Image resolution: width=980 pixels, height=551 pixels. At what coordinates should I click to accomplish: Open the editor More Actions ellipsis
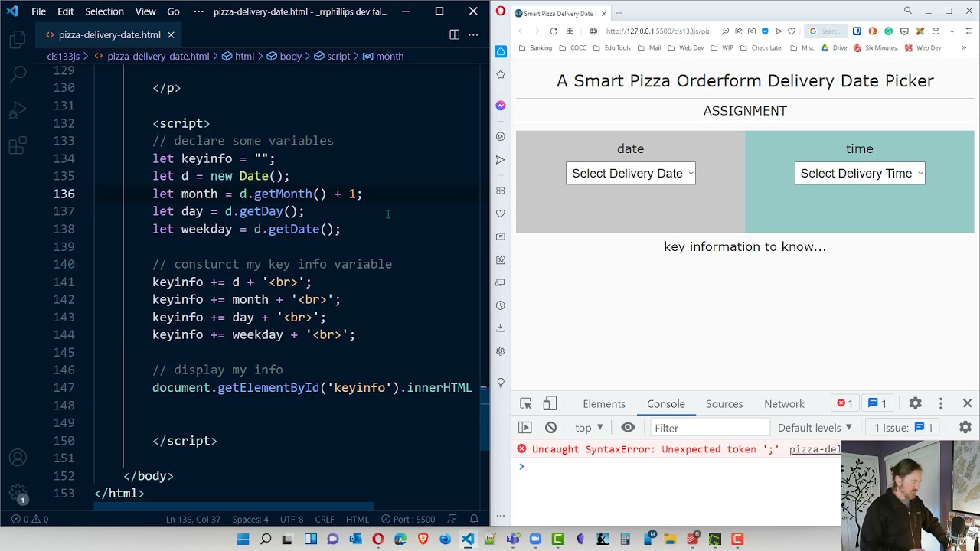coord(473,34)
